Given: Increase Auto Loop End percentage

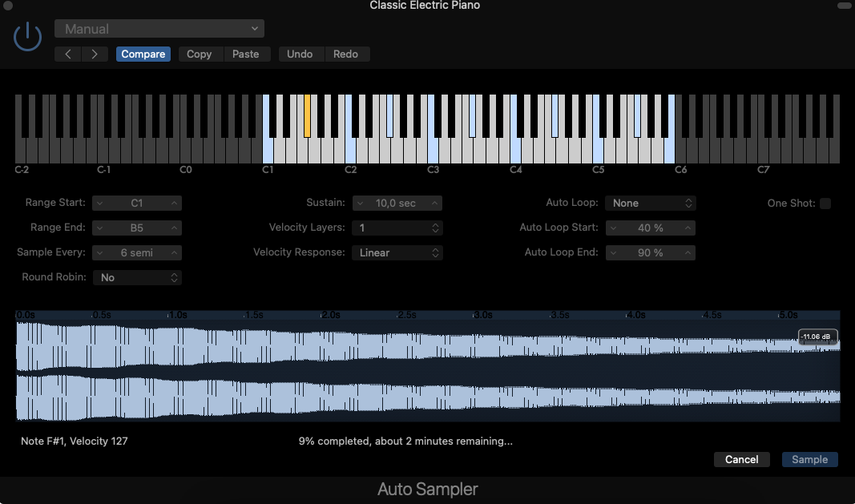Looking at the screenshot, I should click(688, 252).
